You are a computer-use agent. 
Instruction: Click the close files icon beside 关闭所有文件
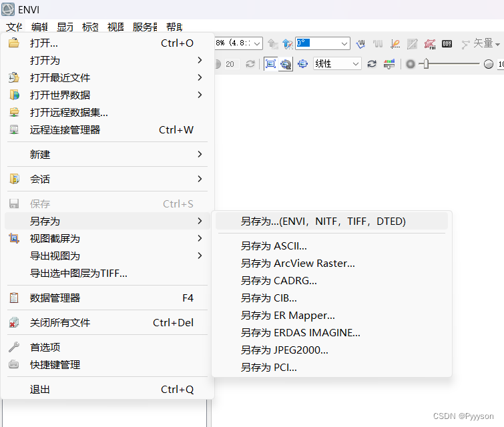coord(14,322)
